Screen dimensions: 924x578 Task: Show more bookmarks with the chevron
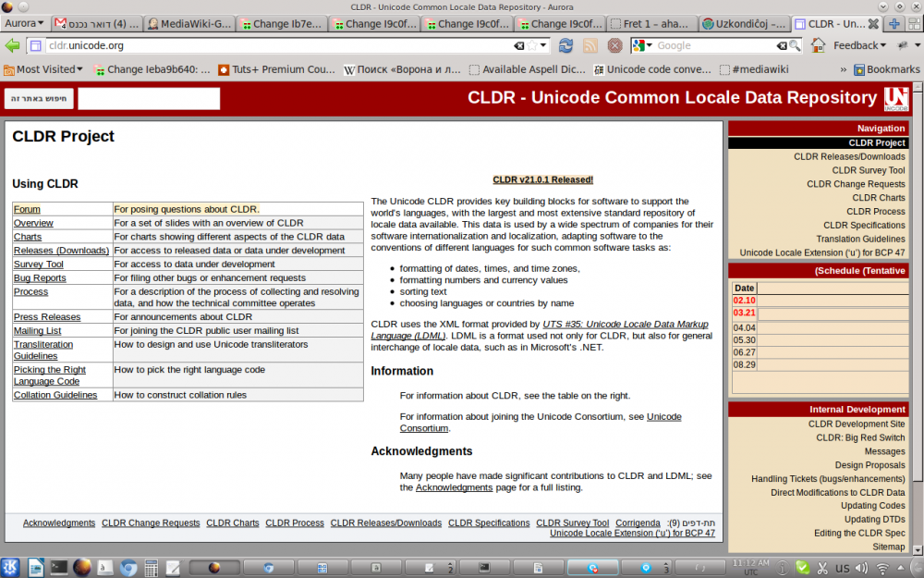(844, 69)
